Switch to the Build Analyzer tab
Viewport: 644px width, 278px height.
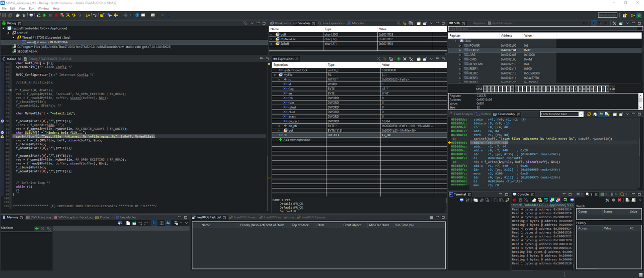(x=500, y=23)
